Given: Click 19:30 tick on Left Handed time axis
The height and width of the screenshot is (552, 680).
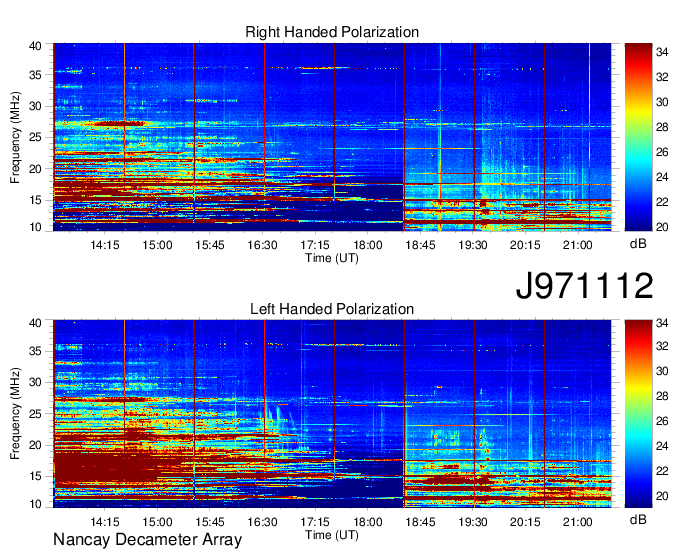Looking at the screenshot, I should tap(473, 521).
